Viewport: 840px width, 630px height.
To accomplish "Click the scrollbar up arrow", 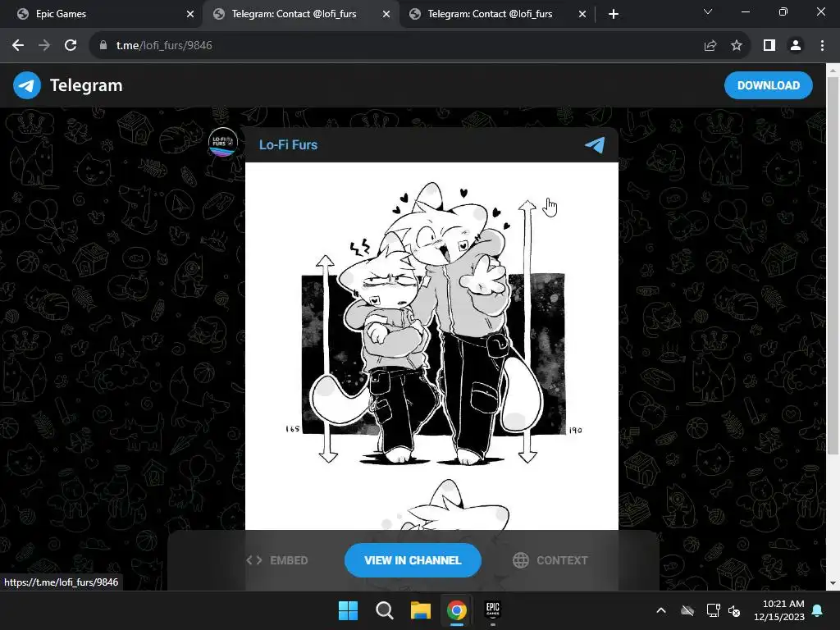I will [833, 71].
